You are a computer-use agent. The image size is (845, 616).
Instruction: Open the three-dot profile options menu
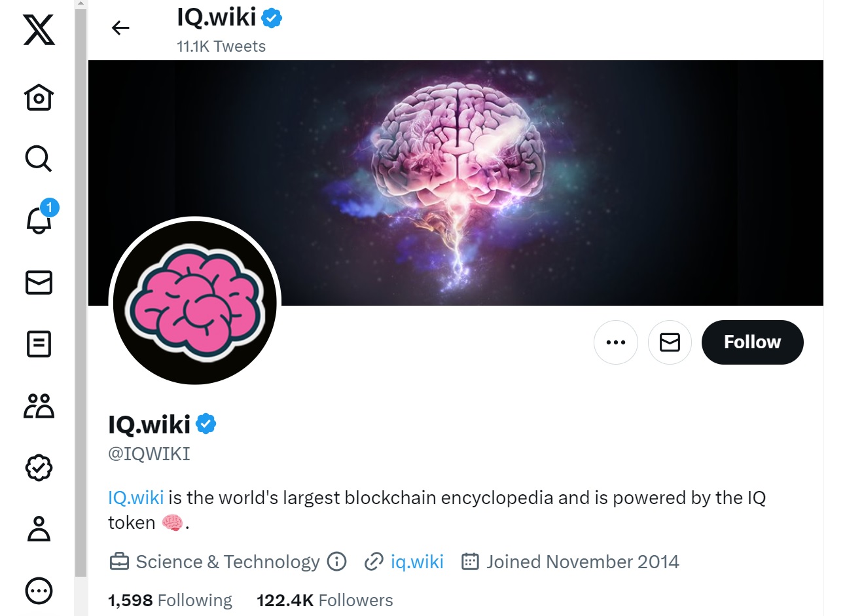(x=616, y=342)
